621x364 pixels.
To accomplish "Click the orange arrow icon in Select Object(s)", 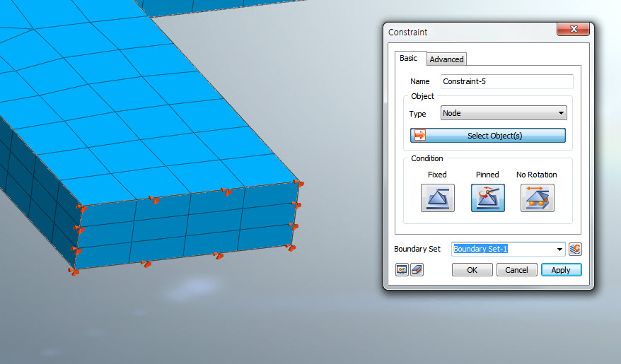I will click(420, 135).
